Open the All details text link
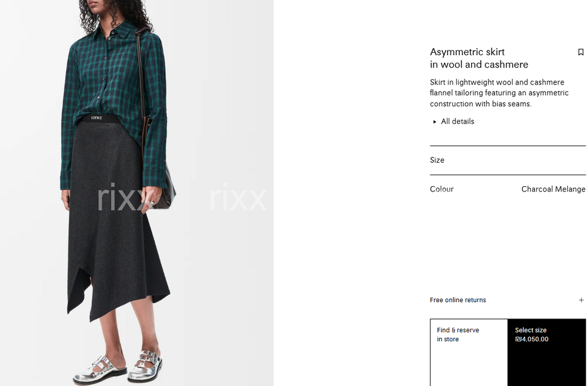Viewport: 588px width, 386px height. [457, 122]
